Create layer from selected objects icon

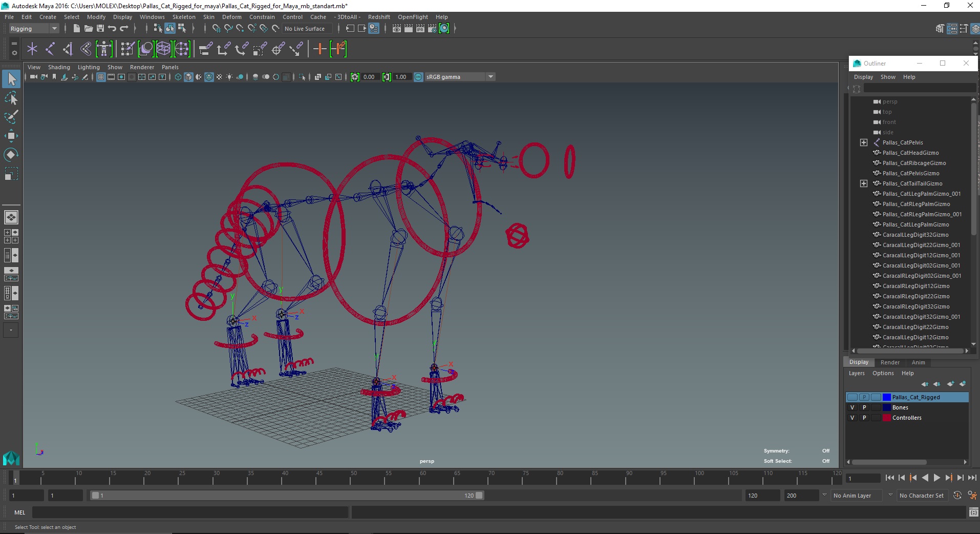[x=963, y=384]
